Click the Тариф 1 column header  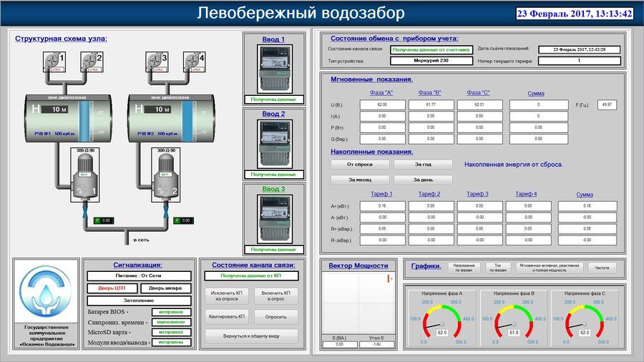point(381,194)
